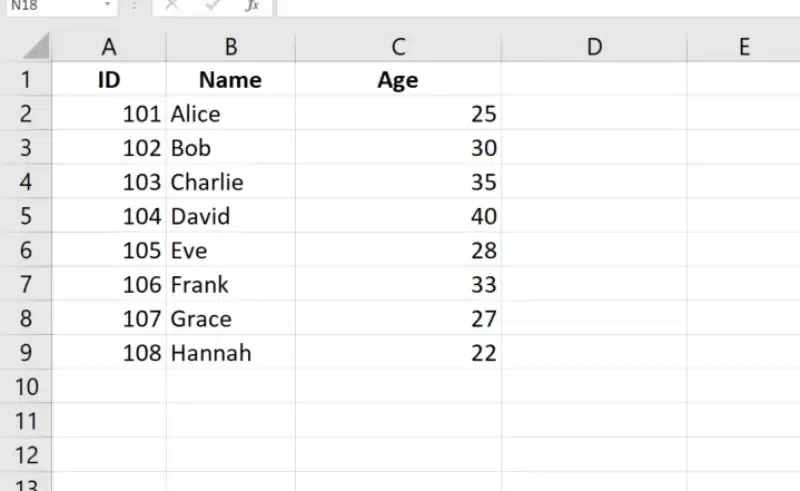
Task: Click inside the Name Box field
Action: 50,6
